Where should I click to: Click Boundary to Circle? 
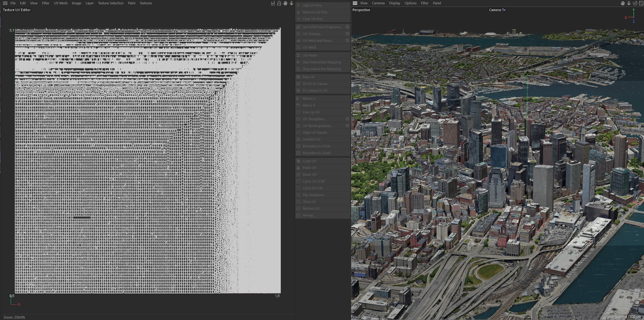[x=323, y=146]
